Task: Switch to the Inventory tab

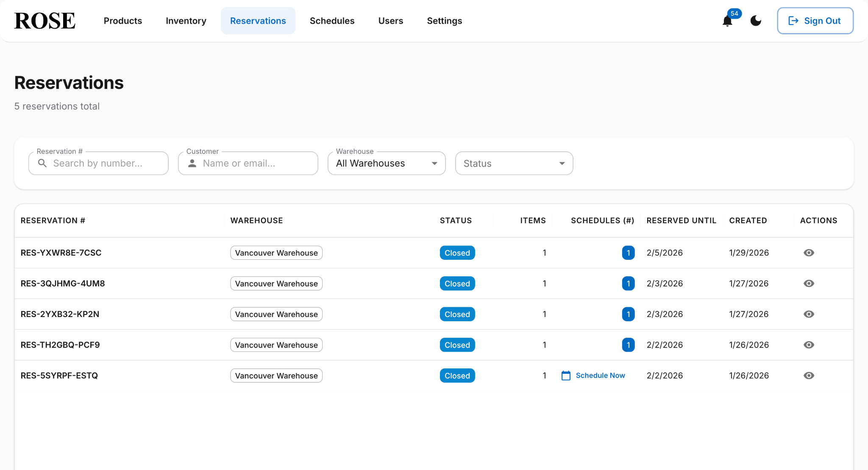Action: (x=186, y=20)
